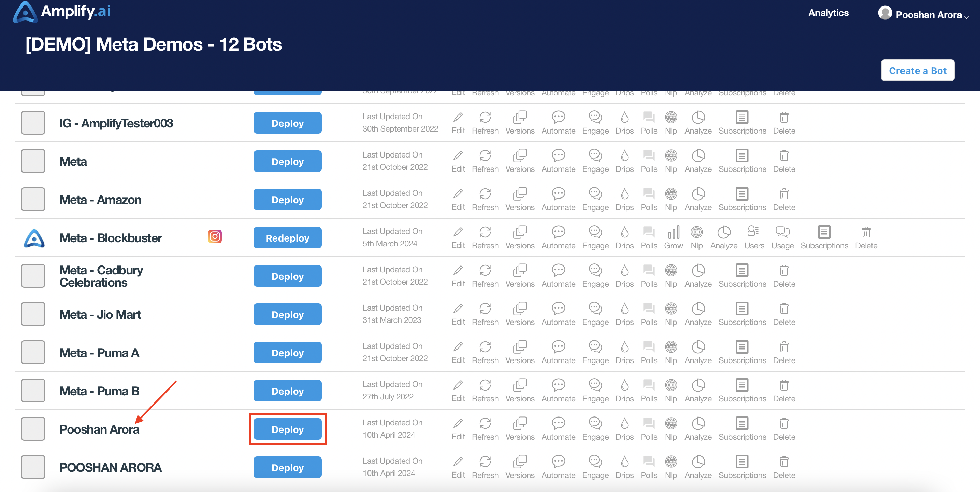980x492 pixels.
Task: Open Analyze for IG - AmplifyTester003
Action: click(x=698, y=123)
